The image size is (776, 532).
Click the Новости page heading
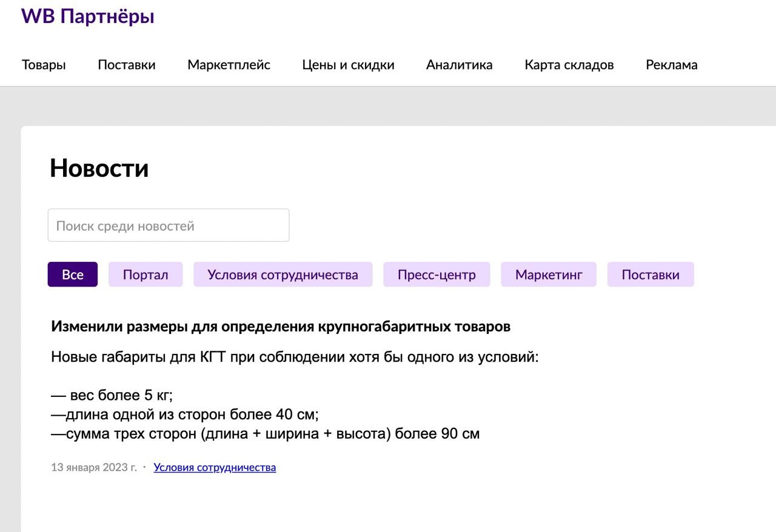click(x=99, y=168)
